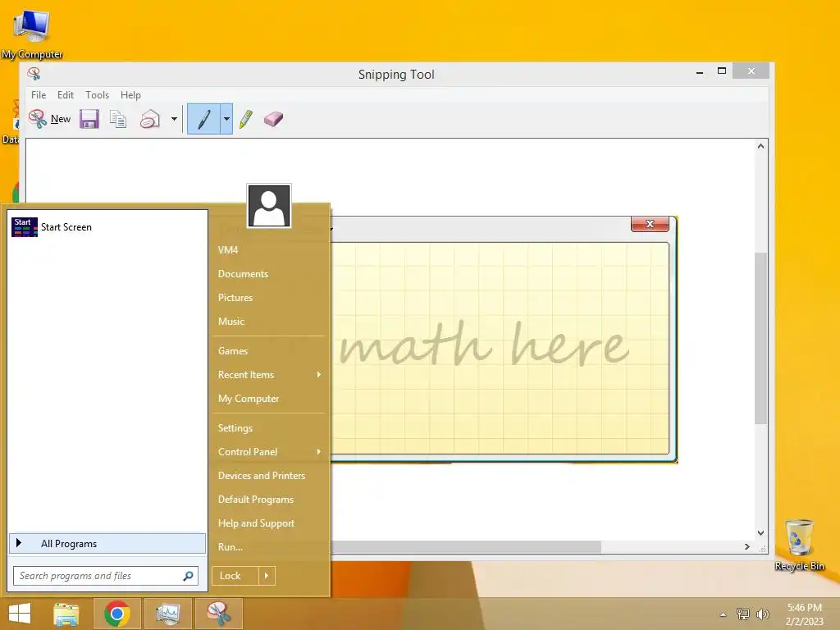Select the Highlighter tool
The width and height of the screenshot is (840, 630).
[x=246, y=119]
